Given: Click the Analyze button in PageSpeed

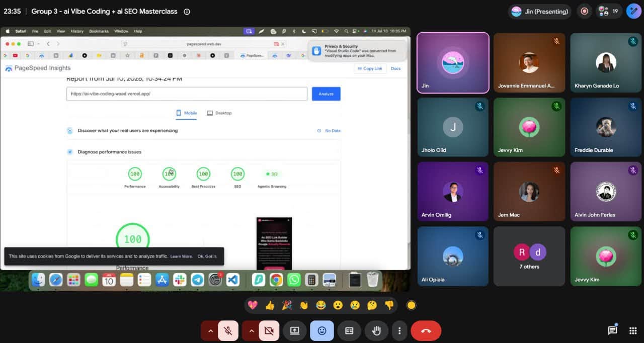Looking at the screenshot, I should click(326, 94).
